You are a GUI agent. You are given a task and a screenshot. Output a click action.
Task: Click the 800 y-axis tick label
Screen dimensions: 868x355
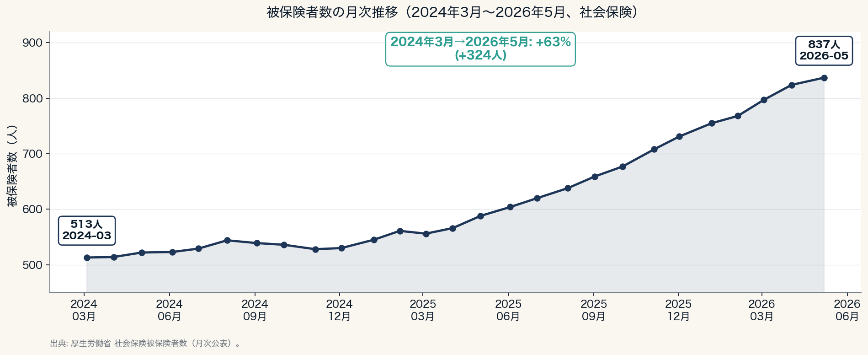pos(32,99)
